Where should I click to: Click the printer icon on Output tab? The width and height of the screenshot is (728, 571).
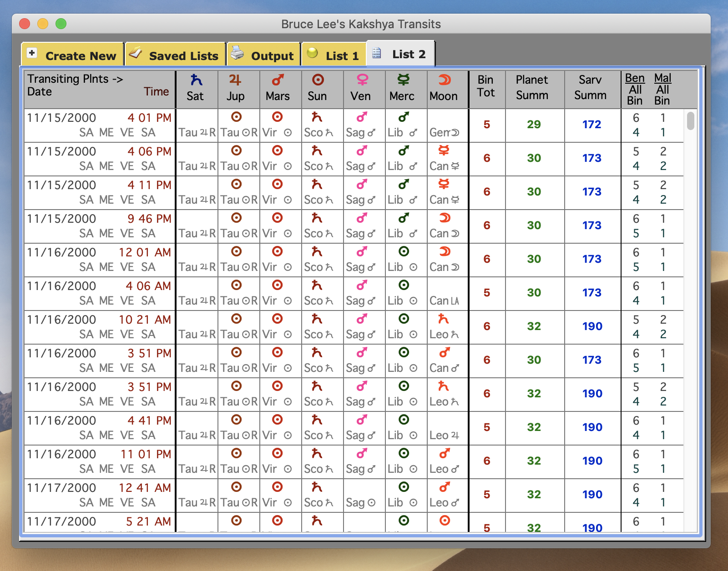click(x=237, y=53)
